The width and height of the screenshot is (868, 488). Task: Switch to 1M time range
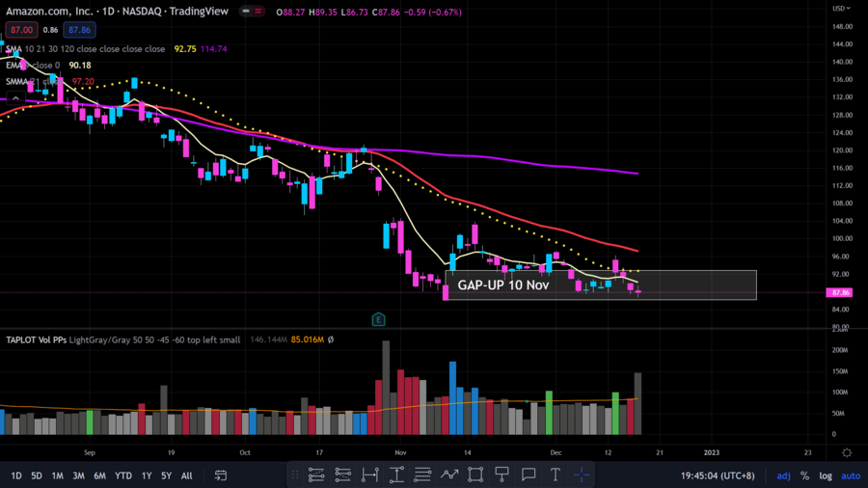pyautogui.click(x=57, y=475)
